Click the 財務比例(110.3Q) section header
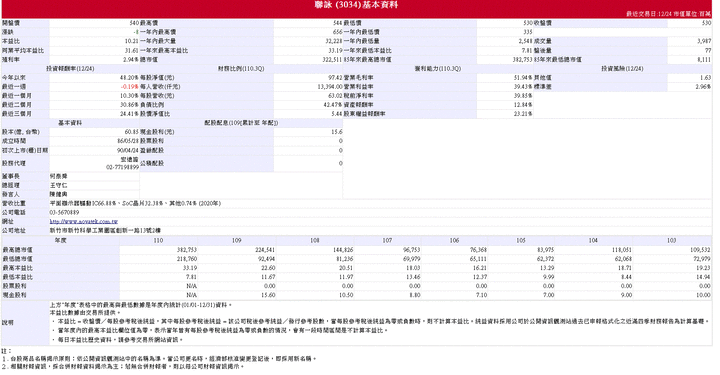The height and width of the screenshot is (375, 720). pyautogui.click(x=241, y=68)
